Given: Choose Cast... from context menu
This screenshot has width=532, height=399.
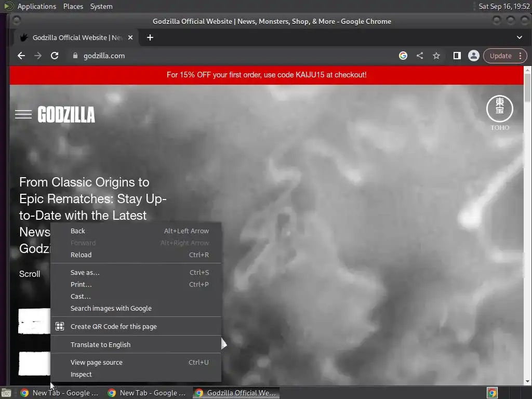Looking at the screenshot, I should pyautogui.click(x=136, y=296).
